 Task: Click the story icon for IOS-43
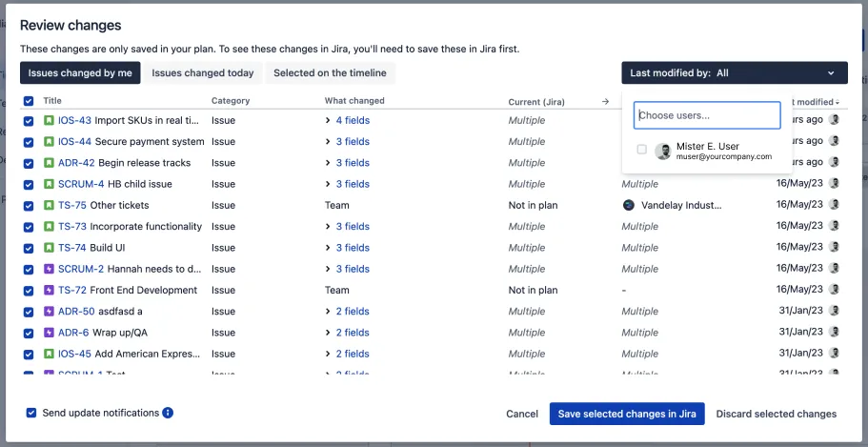[x=49, y=120]
